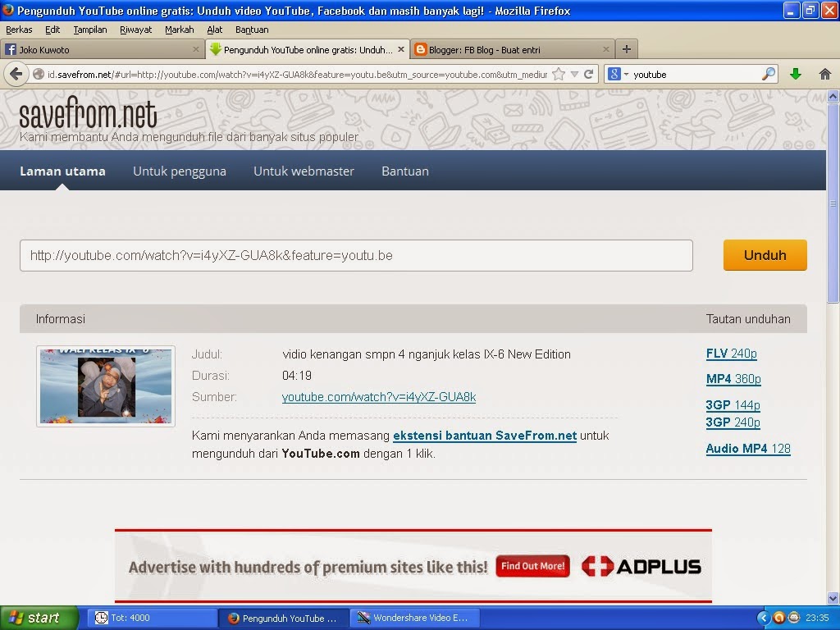Screen dimensions: 840x630
Task: Open the Markah menu
Action: click(179, 30)
